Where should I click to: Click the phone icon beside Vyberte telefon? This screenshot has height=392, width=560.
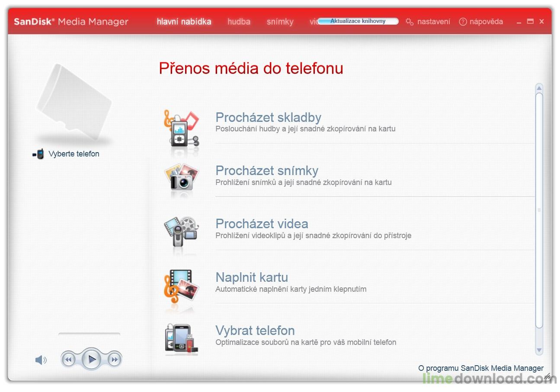pos(38,154)
